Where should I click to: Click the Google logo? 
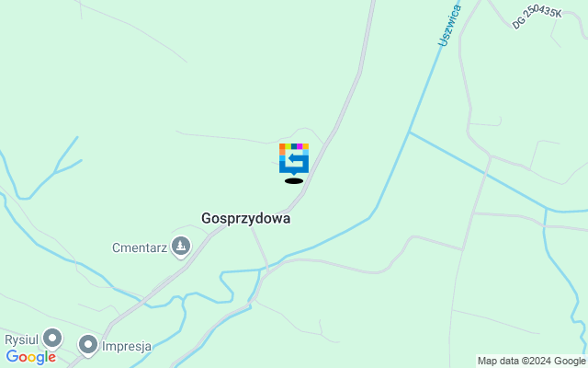[31, 357]
